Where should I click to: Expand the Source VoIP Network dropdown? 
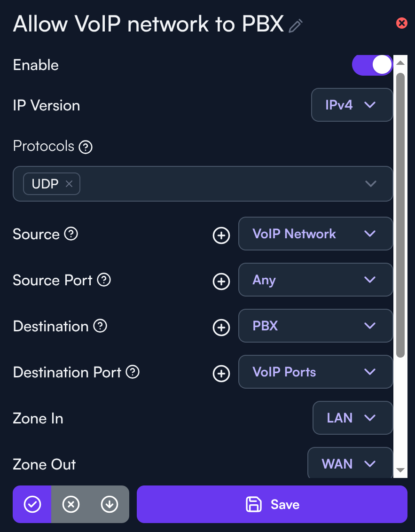(x=315, y=234)
